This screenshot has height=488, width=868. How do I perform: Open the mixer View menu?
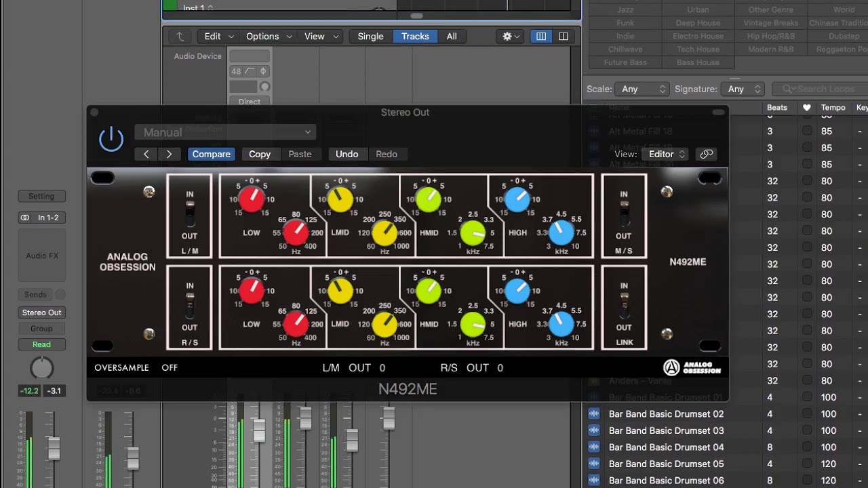click(321, 37)
